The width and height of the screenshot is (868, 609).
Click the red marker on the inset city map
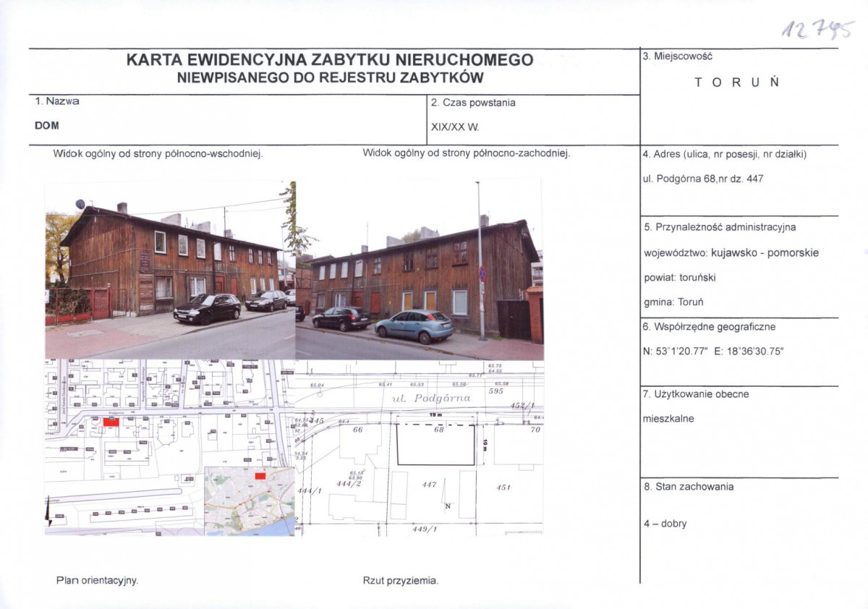tap(260, 476)
